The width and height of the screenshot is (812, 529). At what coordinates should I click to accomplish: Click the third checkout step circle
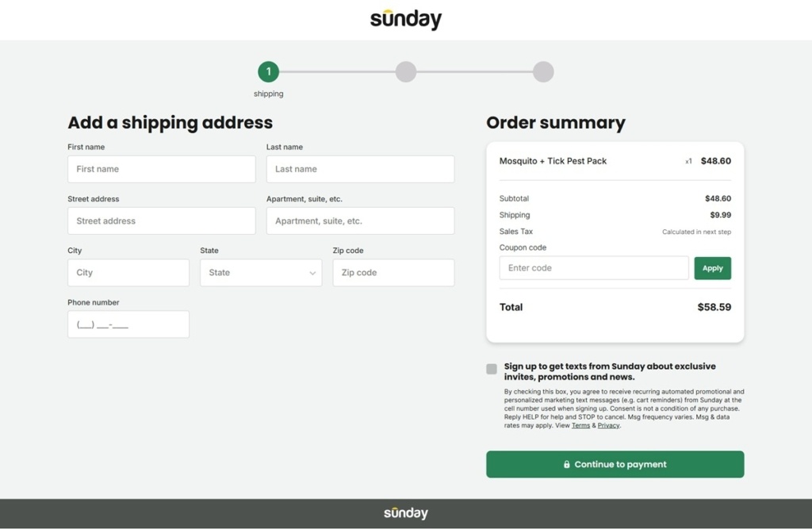click(x=543, y=71)
